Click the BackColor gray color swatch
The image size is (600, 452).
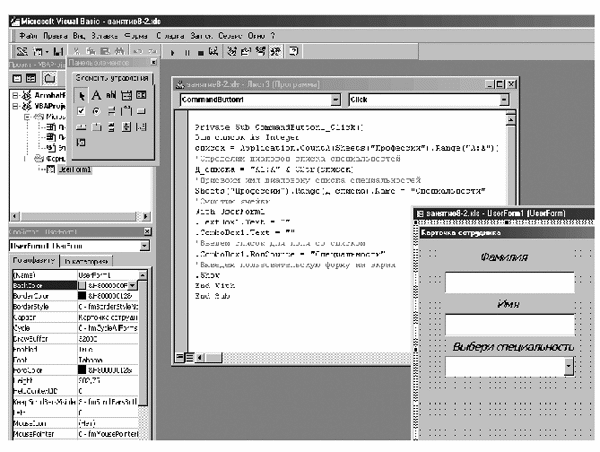click(x=82, y=286)
